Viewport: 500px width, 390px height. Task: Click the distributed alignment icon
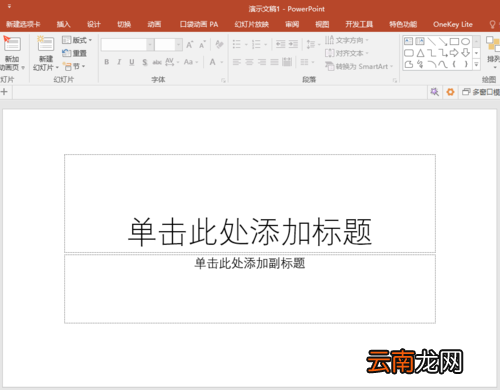click(287, 62)
